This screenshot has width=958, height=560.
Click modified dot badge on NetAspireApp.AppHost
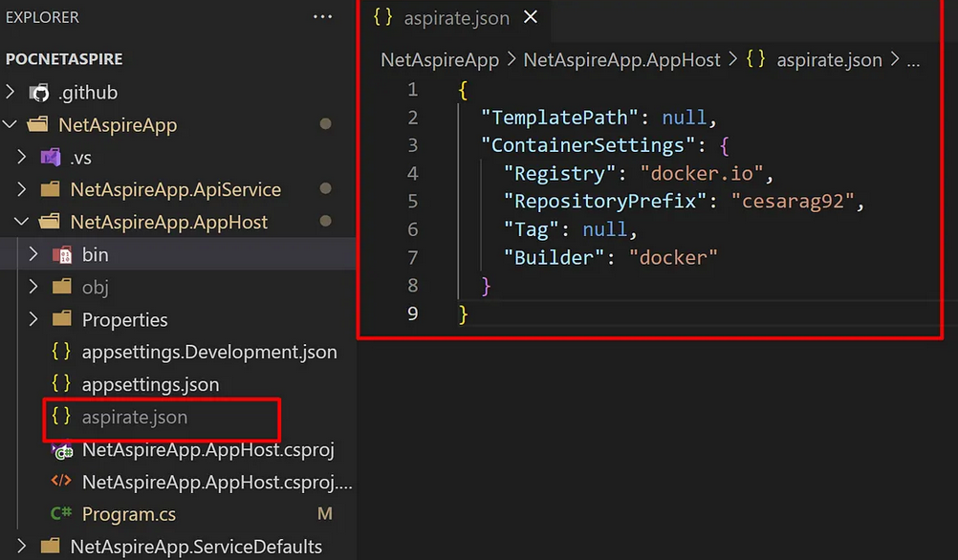pyautogui.click(x=326, y=221)
